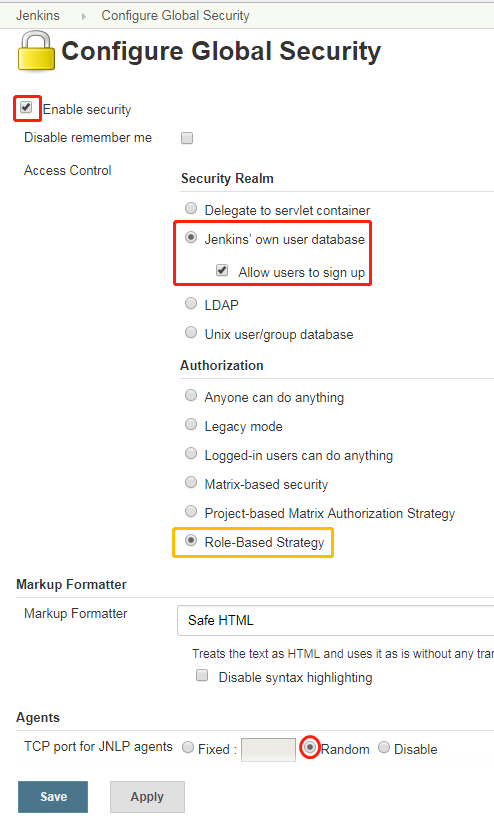Viewport: 494px width, 822px height.
Task: Uncheck the Enable security checkbox
Action: tap(26, 107)
